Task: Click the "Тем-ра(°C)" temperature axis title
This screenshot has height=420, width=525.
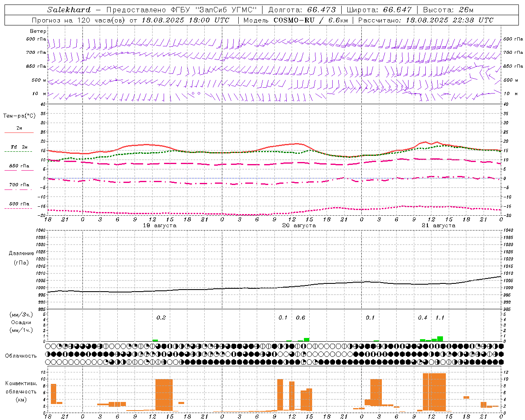Action: tap(19, 116)
